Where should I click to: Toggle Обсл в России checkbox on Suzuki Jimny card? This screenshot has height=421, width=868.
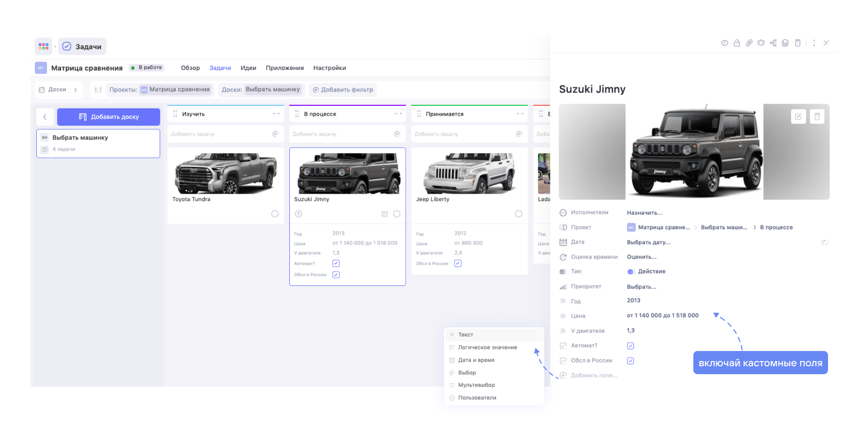(x=336, y=275)
